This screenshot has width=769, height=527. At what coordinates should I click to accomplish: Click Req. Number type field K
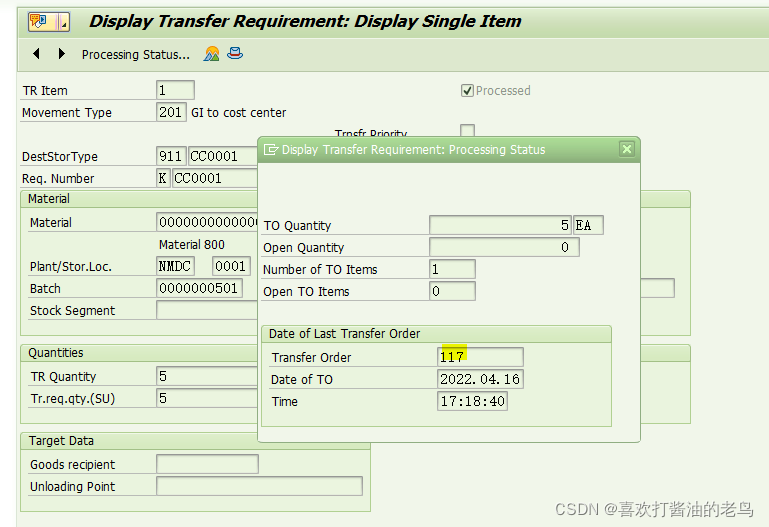[x=163, y=178]
